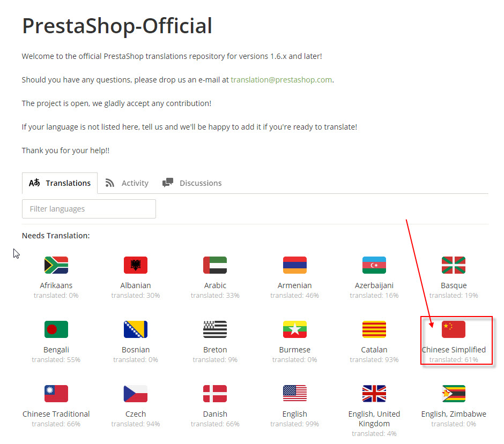The height and width of the screenshot is (444, 504).
Task: Select the Czech flag icon
Action: [136, 393]
